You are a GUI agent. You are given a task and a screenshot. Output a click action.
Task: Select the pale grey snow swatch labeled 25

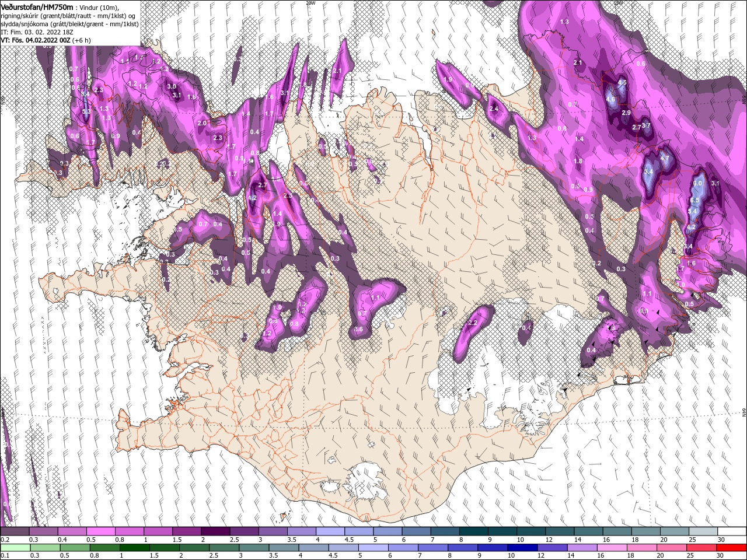point(703,531)
